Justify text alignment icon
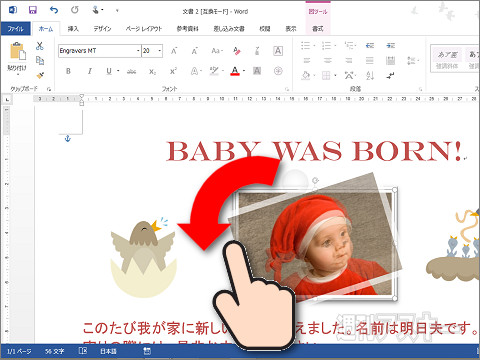The image size is (480, 360). (x=370, y=61)
